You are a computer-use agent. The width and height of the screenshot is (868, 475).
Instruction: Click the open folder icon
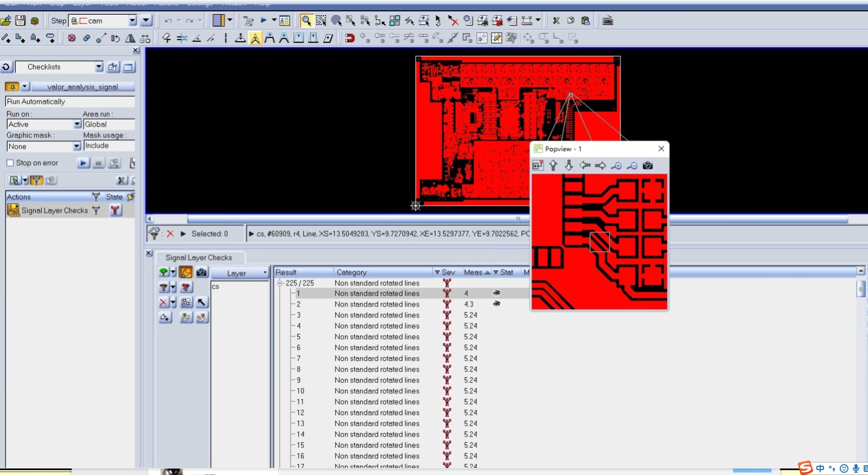pos(6,21)
